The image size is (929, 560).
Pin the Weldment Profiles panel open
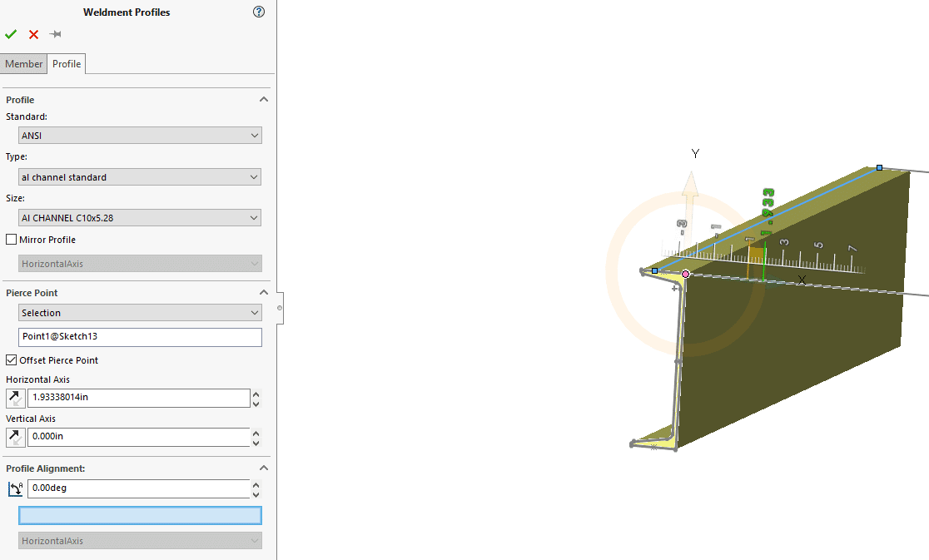point(56,34)
